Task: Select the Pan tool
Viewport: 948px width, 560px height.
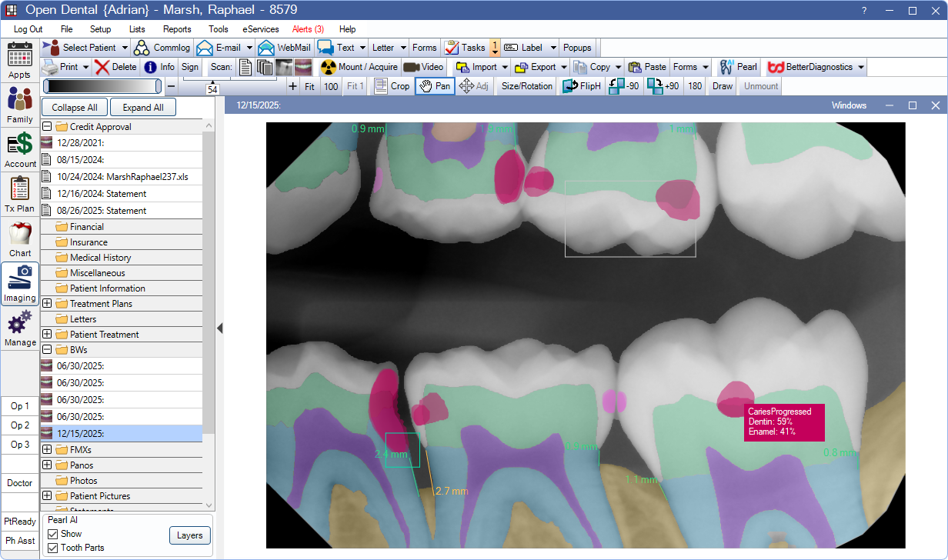Action: click(x=434, y=86)
